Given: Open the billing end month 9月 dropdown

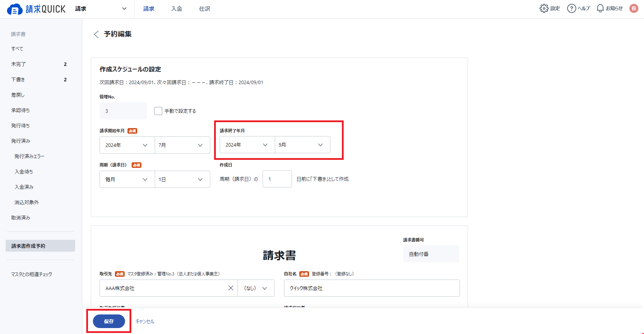Looking at the screenshot, I should click(x=302, y=145).
